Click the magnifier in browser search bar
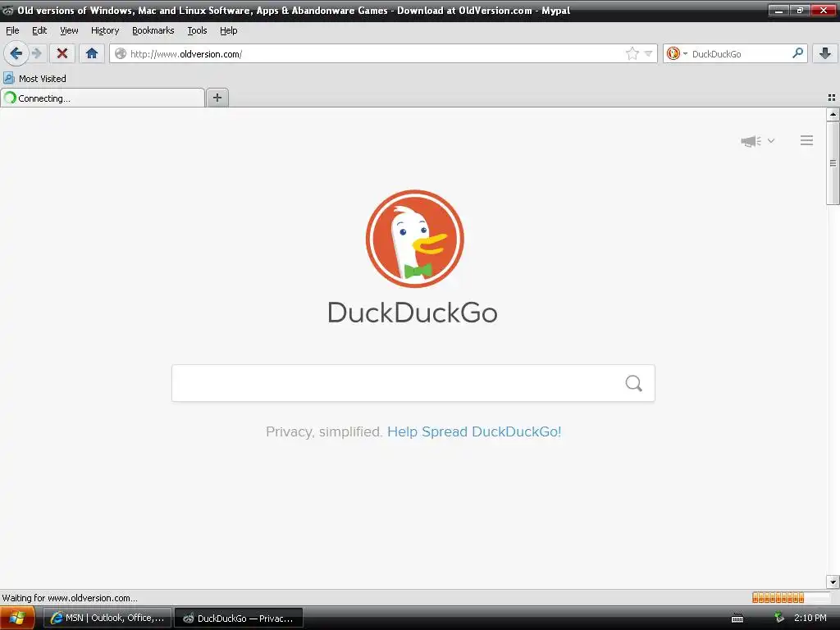Screen dimensions: 840x630 [797, 53]
